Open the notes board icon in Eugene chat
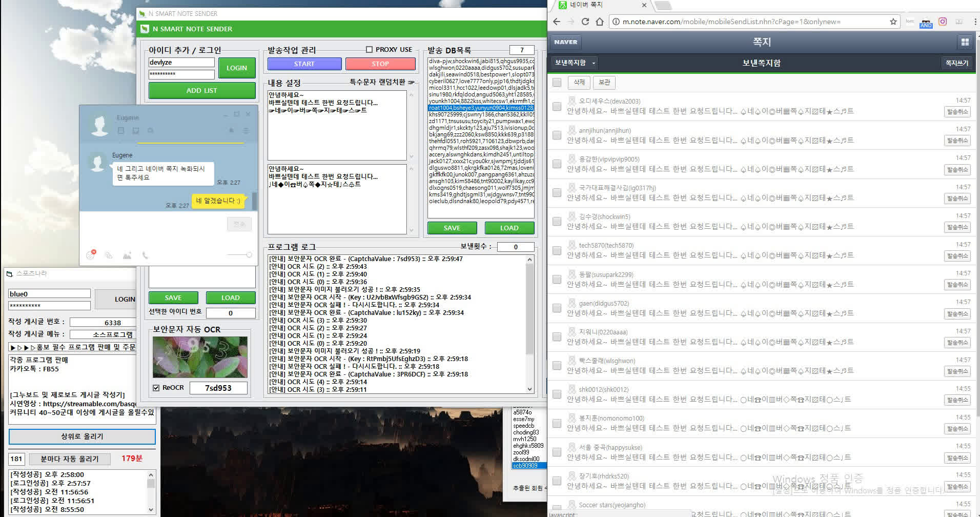Viewport: 980px width, 517px height. click(121, 131)
